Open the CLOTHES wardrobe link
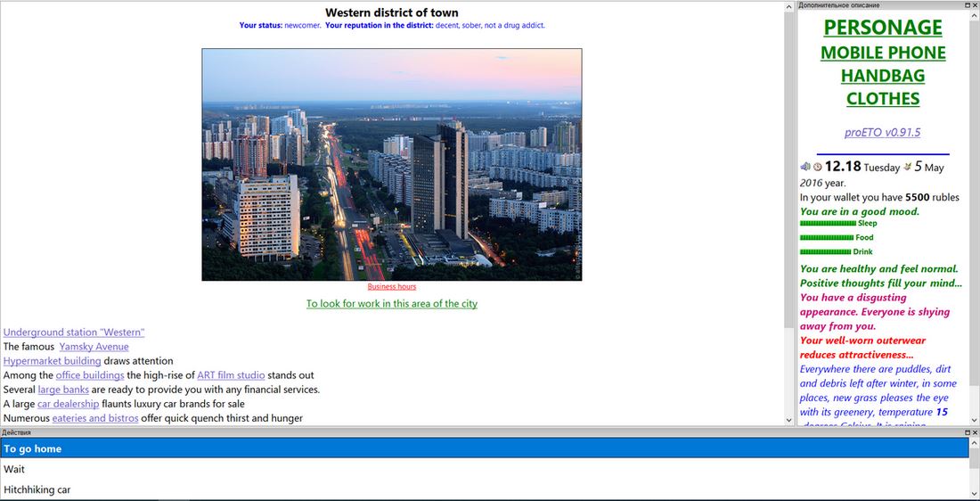Screen dimensions: 980x501 (x=882, y=99)
